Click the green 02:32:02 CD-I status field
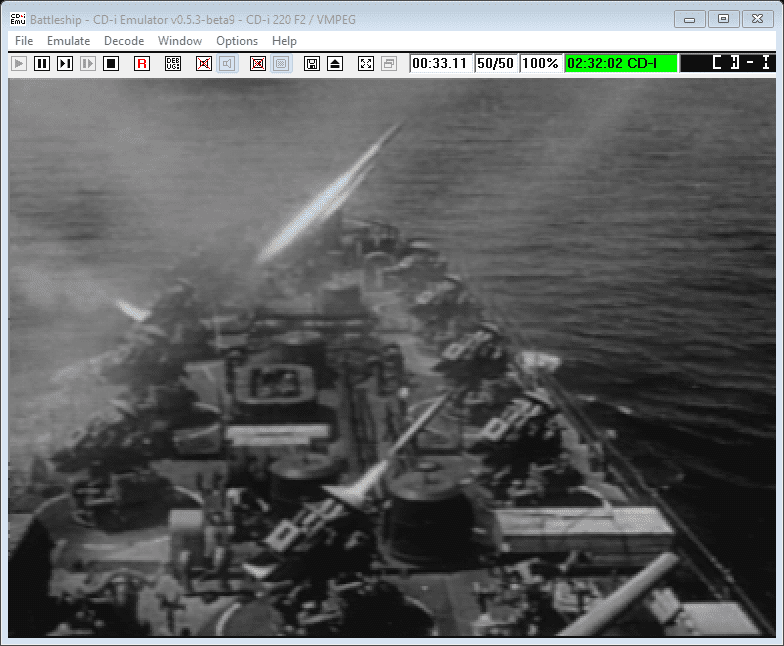This screenshot has width=784, height=646. click(x=621, y=63)
